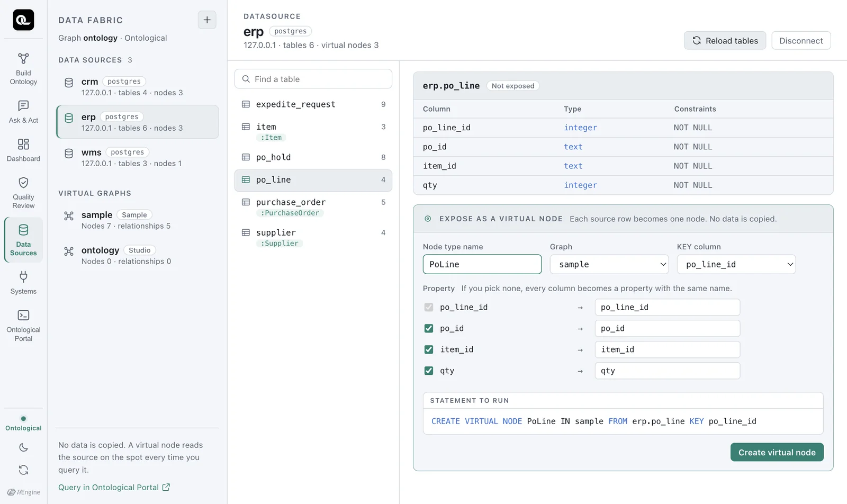847x504 pixels.
Task: Launch the Ontological Portal
Action: pyautogui.click(x=23, y=326)
